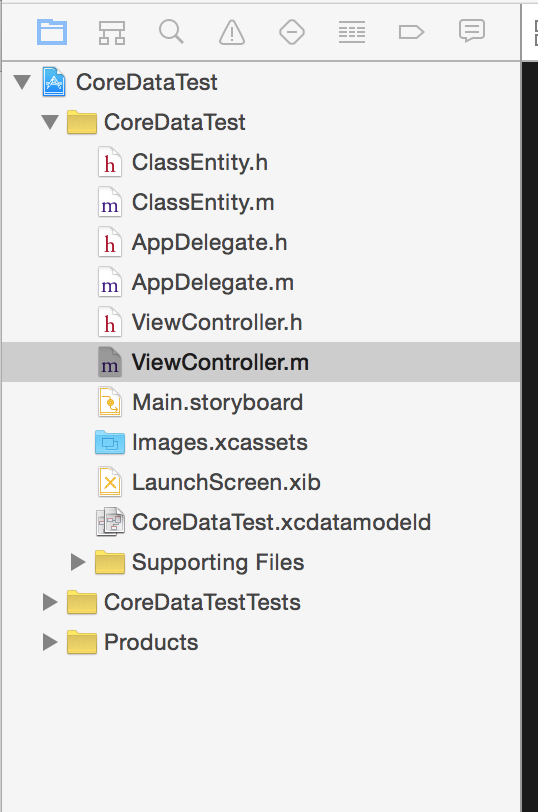Collapse the CoreDataTest group folder

coord(50,122)
